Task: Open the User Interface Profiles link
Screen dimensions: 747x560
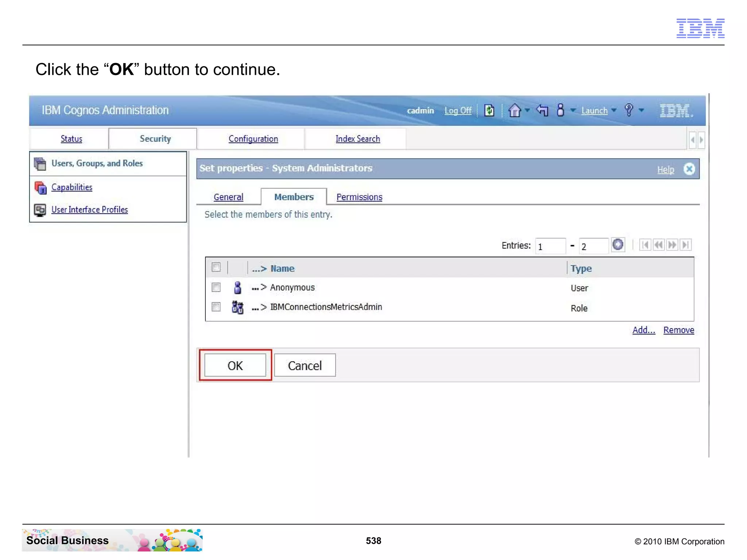Action: pyautogui.click(x=90, y=210)
